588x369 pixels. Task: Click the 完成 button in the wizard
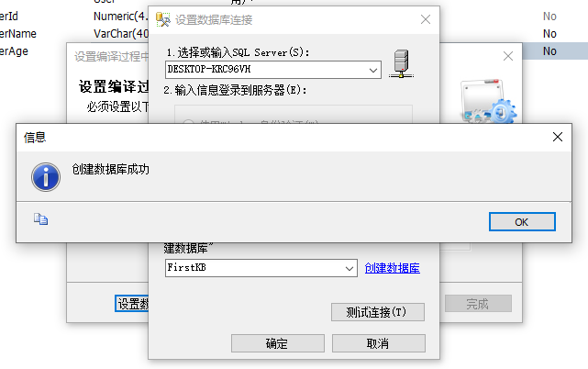click(478, 303)
